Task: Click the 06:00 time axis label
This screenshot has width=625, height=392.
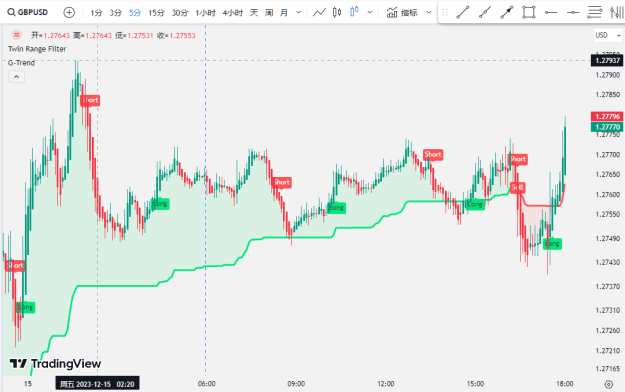Action: pos(206,384)
